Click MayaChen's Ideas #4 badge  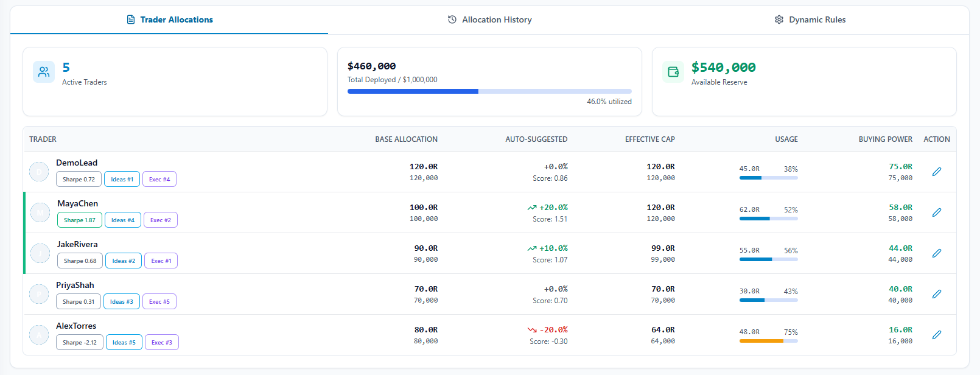(123, 220)
